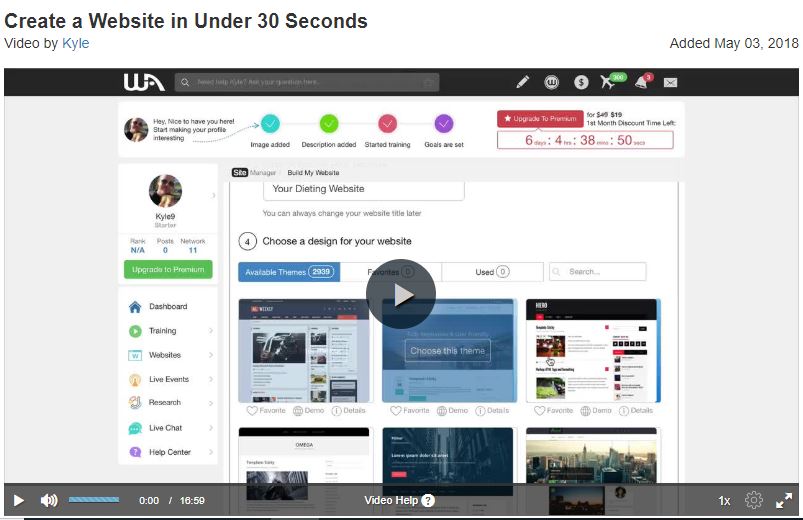Image resolution: width=803 pixels, height=520 pixels.
Task: Expand the Help Center chevron arrow
Action: (x=210, y=452)
